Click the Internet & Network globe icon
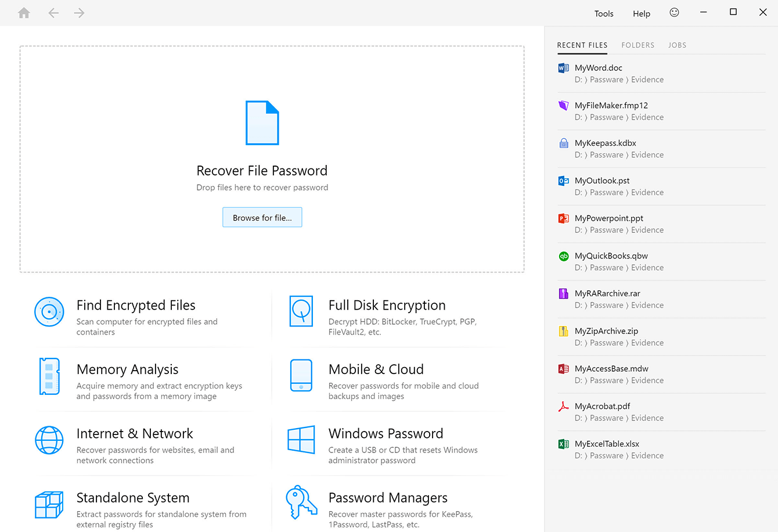Screen dimensions: 778x532 coord(49,440)
